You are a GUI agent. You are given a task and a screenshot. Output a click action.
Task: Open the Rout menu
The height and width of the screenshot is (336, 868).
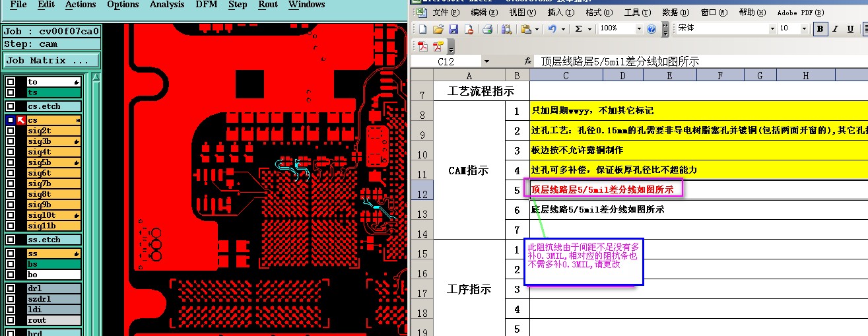[x=268, y=5]
